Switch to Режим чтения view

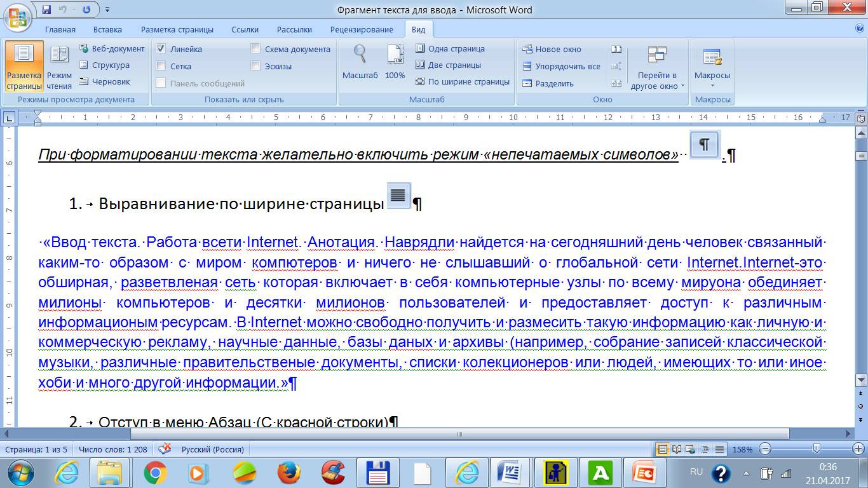[59, 67]
